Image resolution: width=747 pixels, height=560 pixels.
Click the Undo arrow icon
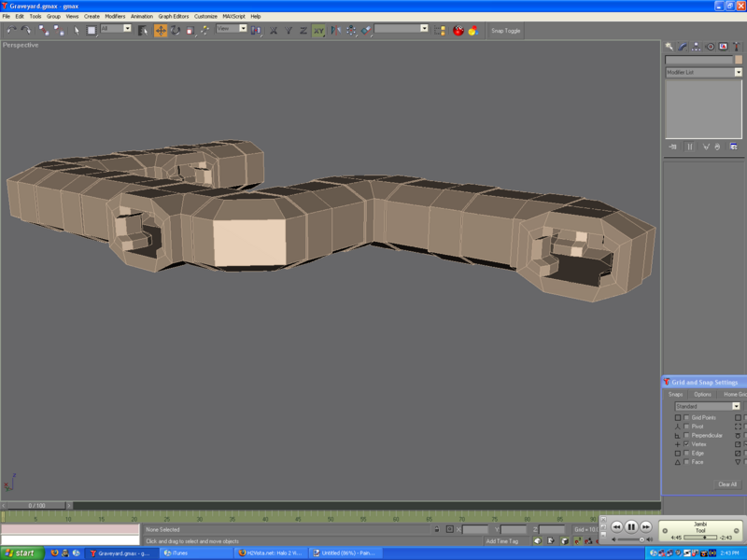pyautogui.click(x=11, y=31)
